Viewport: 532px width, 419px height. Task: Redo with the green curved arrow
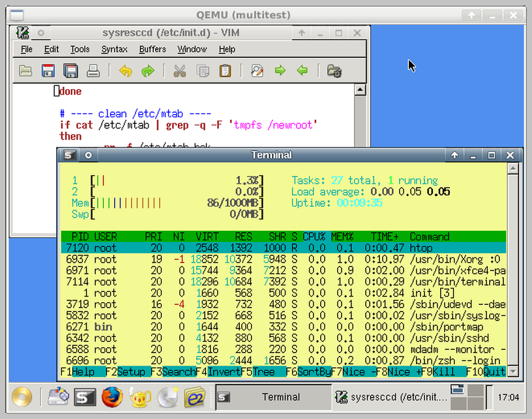148,71
